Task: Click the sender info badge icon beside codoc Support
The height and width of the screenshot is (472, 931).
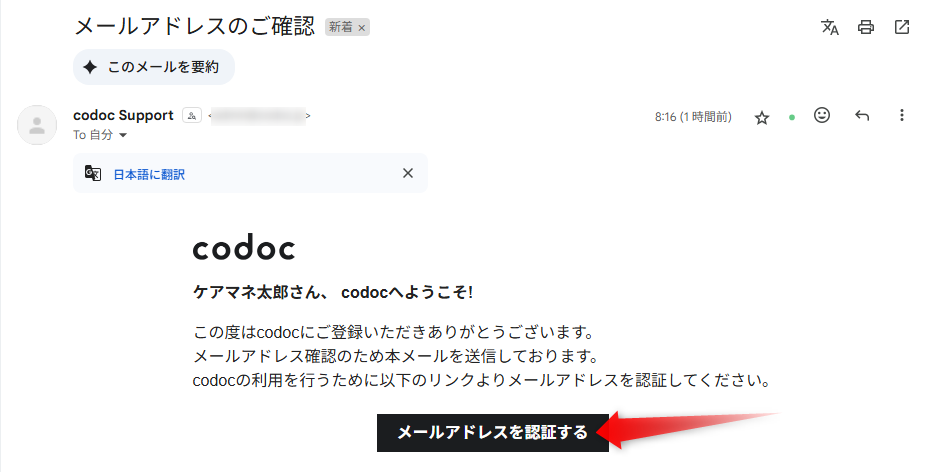Action: (x=192, y=116)
